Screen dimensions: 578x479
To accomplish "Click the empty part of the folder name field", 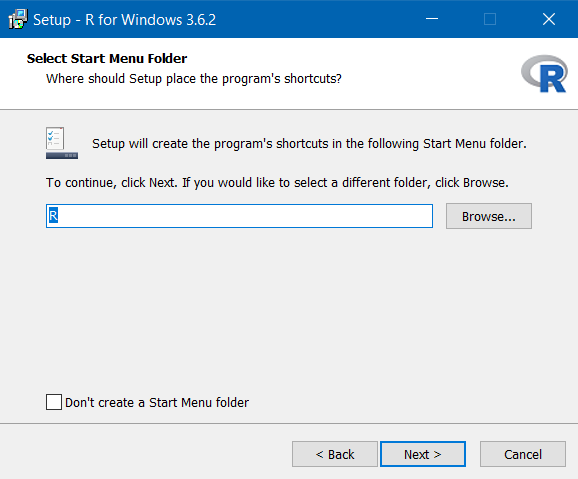I will click(x=245, y=216).
